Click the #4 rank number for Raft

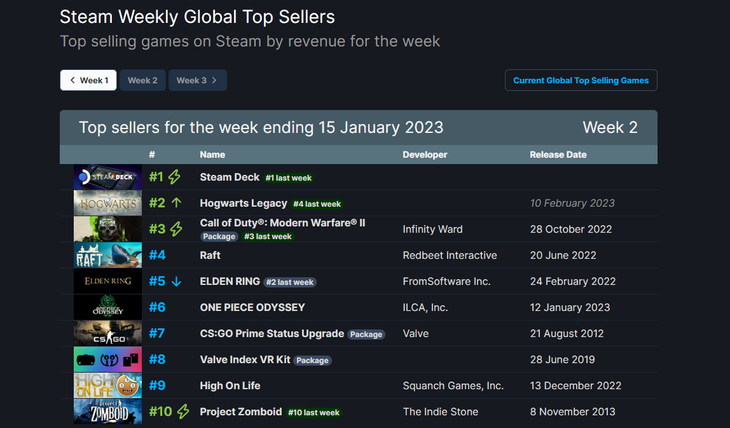click(x=157, y=255)
